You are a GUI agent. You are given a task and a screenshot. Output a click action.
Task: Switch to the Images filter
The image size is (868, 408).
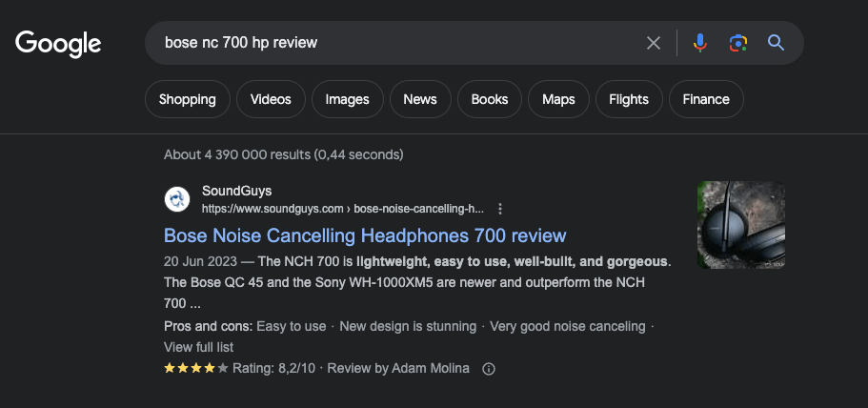pyautogui.click(x=347, y=99)
